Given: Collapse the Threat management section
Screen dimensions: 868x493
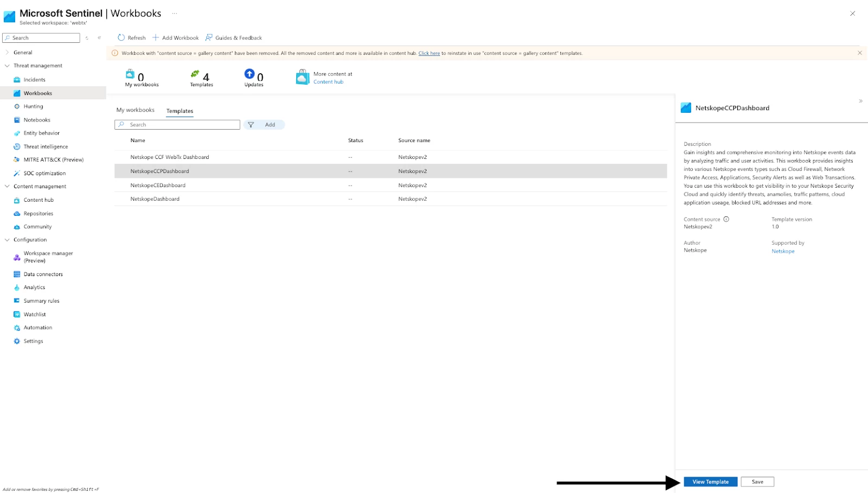Looking at the screenshot, I should coord(7,66).
